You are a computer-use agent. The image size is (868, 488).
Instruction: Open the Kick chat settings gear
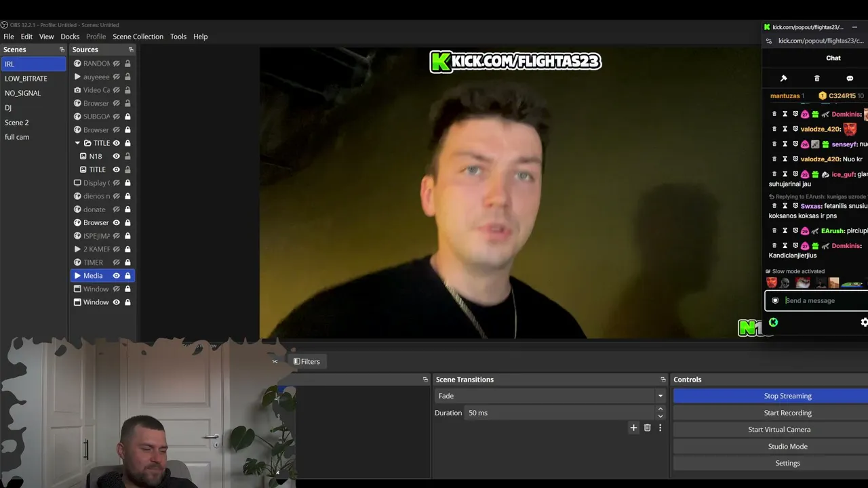click(x=864, y=323)
